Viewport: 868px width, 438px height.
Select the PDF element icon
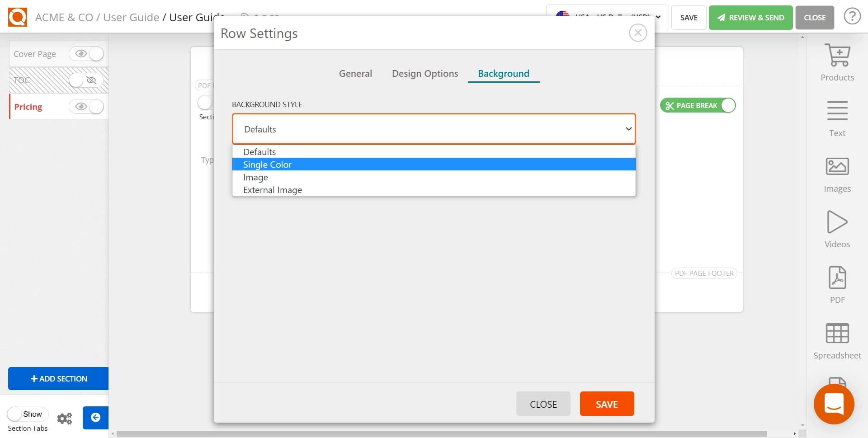coord(837,278)
